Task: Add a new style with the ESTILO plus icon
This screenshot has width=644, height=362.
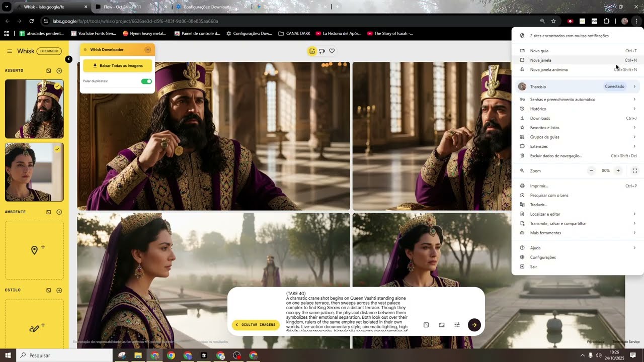Action: (59, 290)
